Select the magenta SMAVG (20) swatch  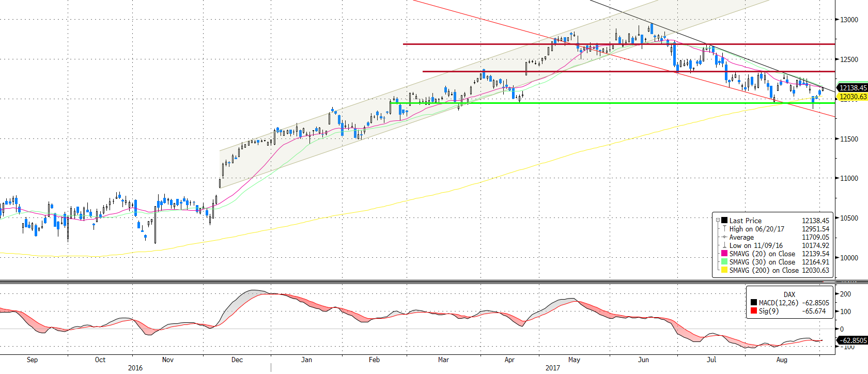724,254
